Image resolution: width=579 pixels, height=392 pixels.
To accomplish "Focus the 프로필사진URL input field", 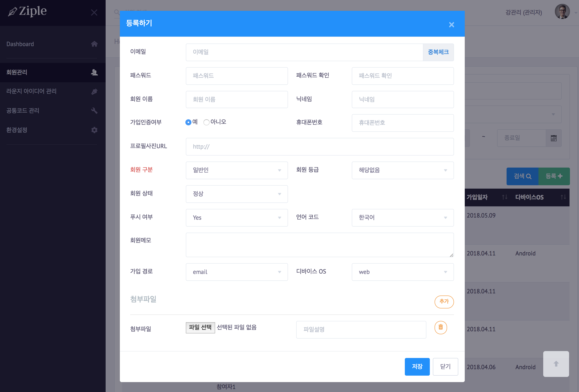I will (x=320, y=147).
